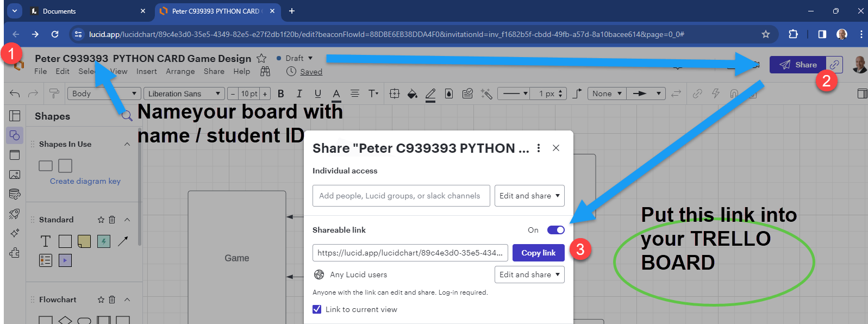Open the data linking icon in sidebar
Viewport: 868px width, 324px height.
tap(15, 194)
